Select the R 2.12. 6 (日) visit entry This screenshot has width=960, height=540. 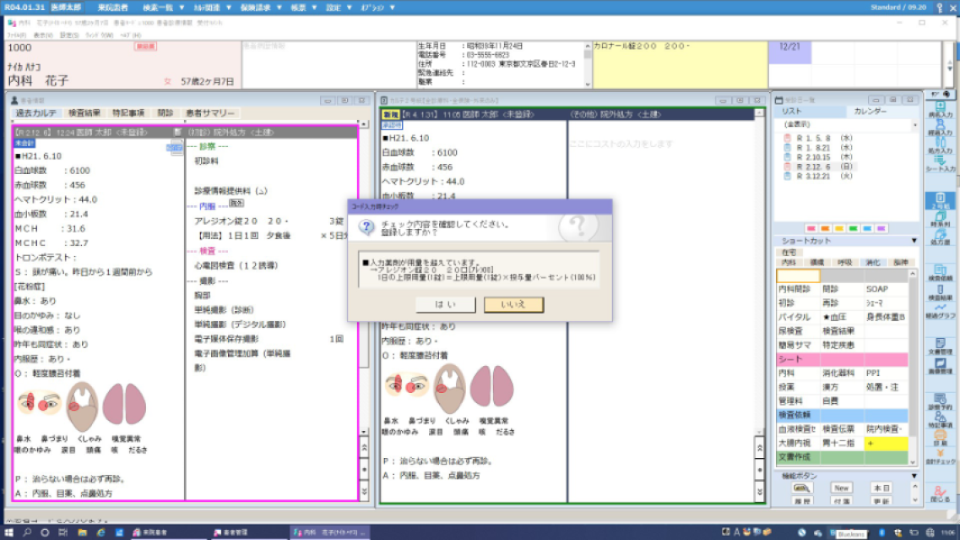coord(816,166)
